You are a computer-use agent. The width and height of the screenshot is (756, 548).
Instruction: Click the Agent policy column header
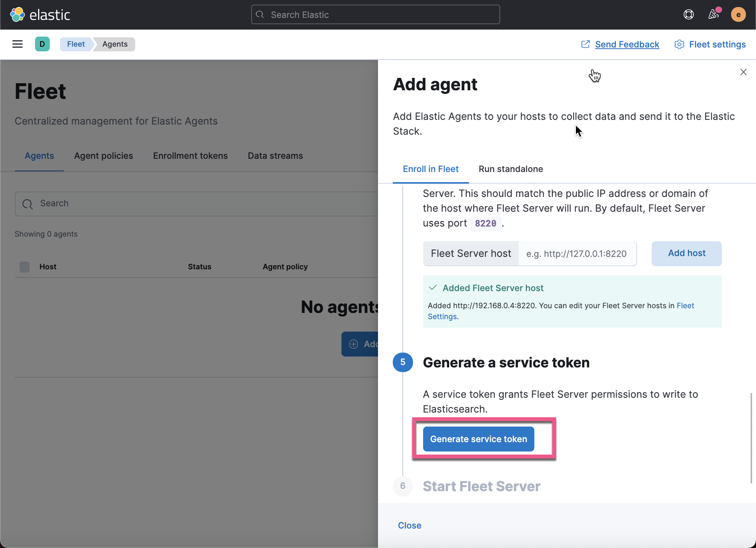point(285,267)
